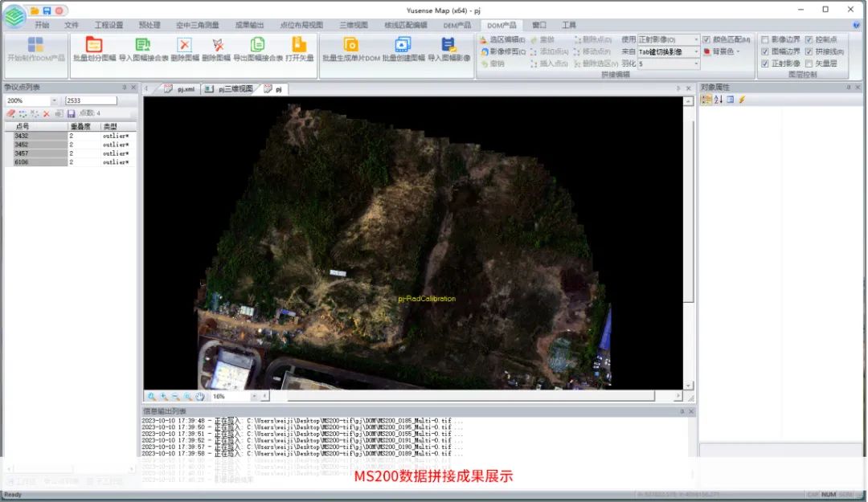
Task: Disable the 颜色匹配 checkbox
Action: point(706,39)
